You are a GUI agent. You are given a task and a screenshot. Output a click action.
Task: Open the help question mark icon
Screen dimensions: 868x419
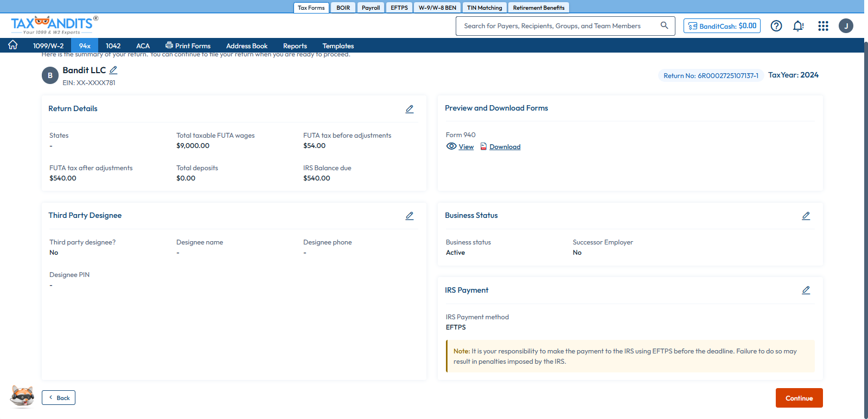(x=776, y=26)
